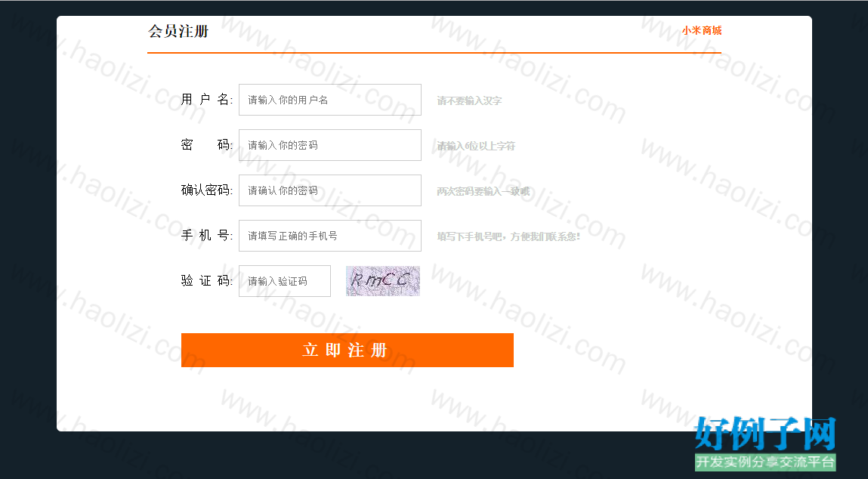
Task: Open the 小米商城 link
Action: click(701, 30)
